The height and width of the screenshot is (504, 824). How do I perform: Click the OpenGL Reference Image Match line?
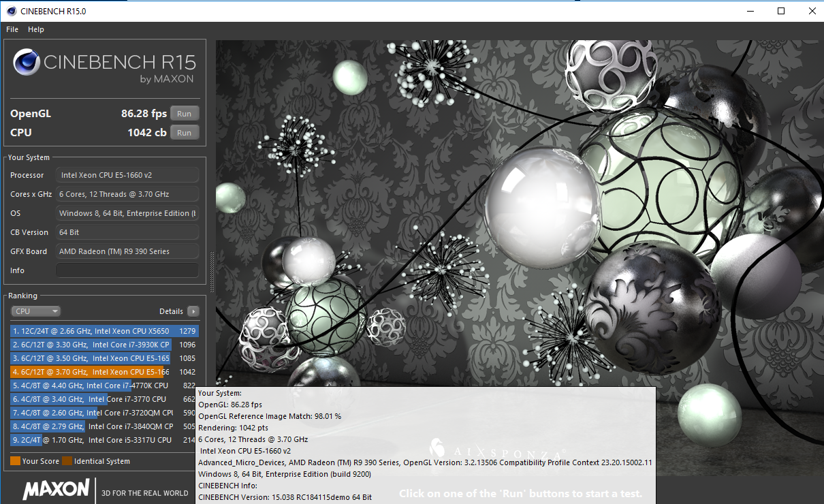(270, 416)
